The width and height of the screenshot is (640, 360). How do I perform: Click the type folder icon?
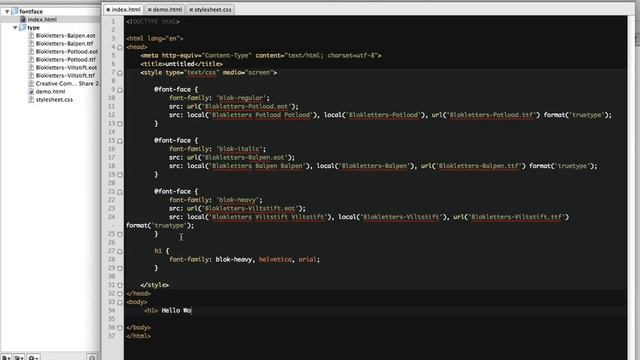pos(23,28)
